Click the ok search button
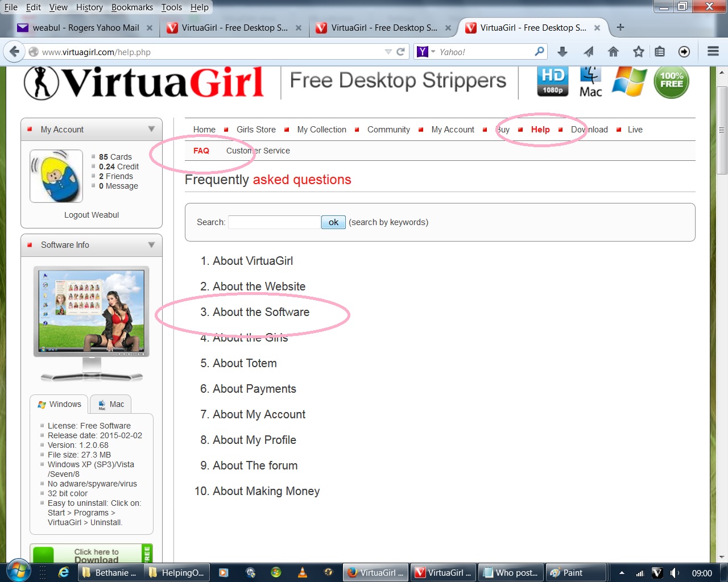Screen dimensions: 728x582 (333, 222)
